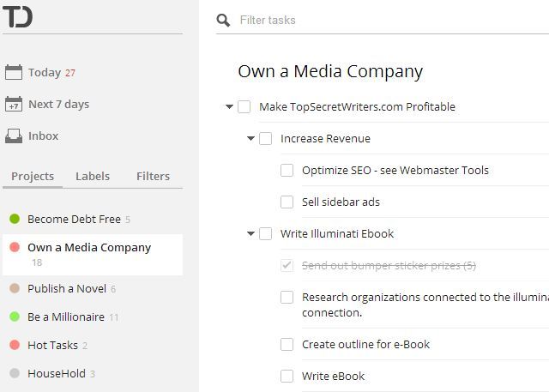549x392 pixels.
Task: Collapse the Increase Revenue subtasks
Action: 250,139
